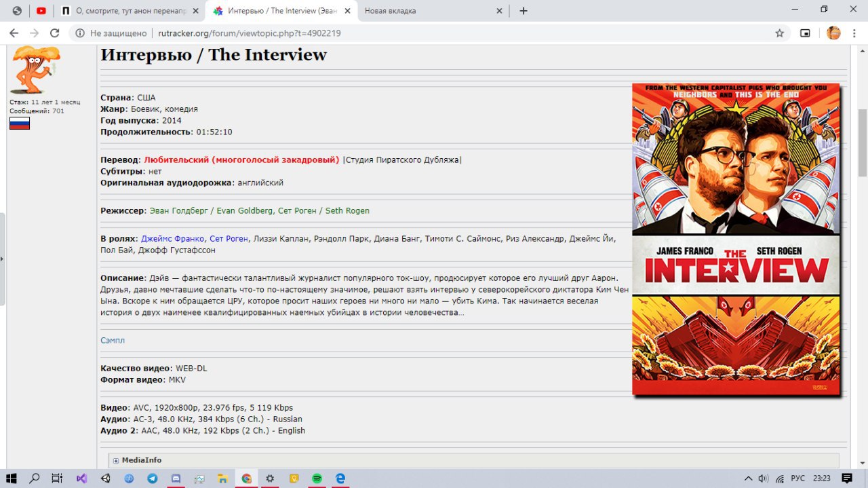Click the 'Формат видео: MKV' line

click(143, 379)
